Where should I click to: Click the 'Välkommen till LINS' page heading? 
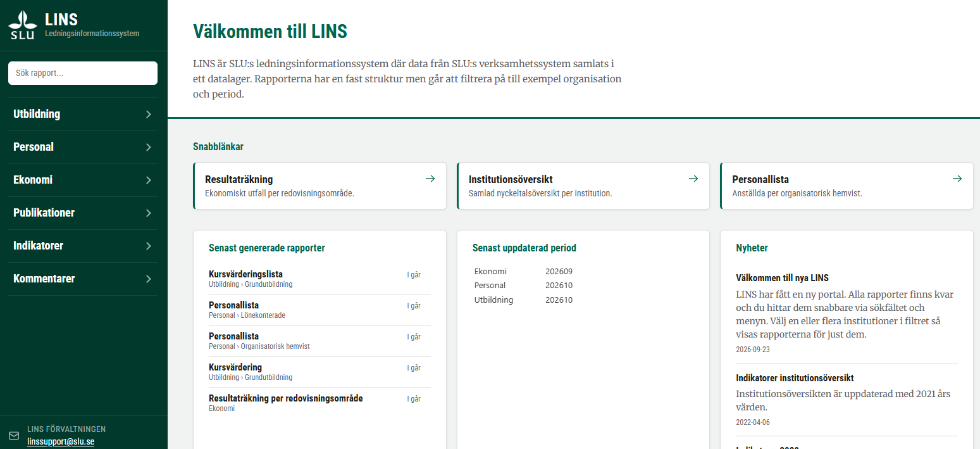point(270,31)
